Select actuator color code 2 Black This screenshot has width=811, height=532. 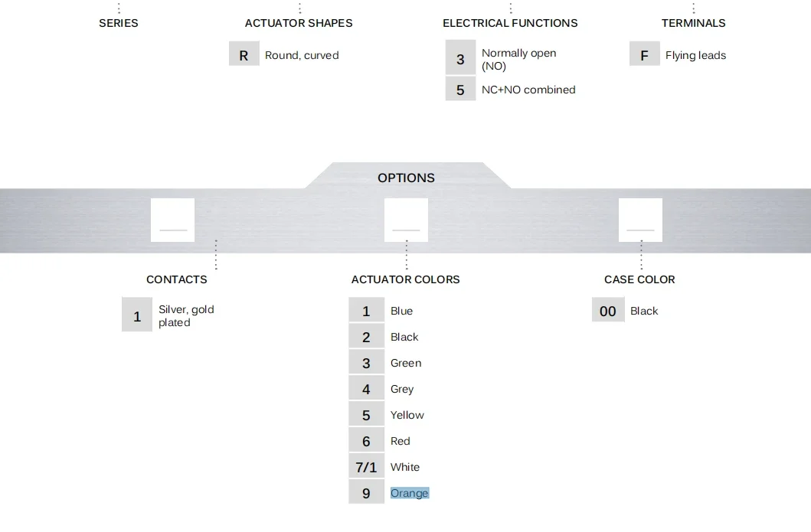(366, 337)
